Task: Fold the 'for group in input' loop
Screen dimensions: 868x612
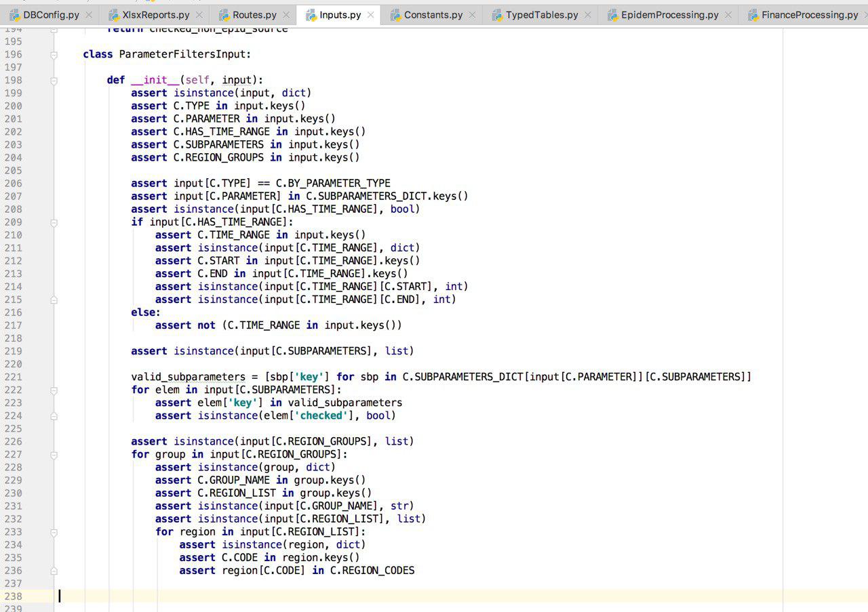Action: pos(54,454)
